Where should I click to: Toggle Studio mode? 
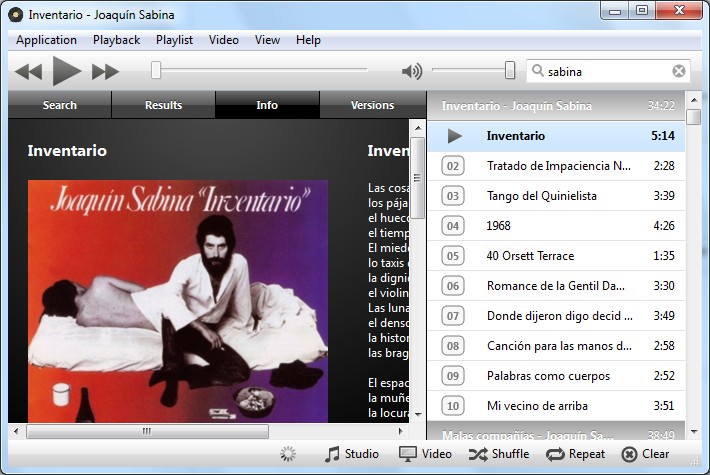pos(351,454)
